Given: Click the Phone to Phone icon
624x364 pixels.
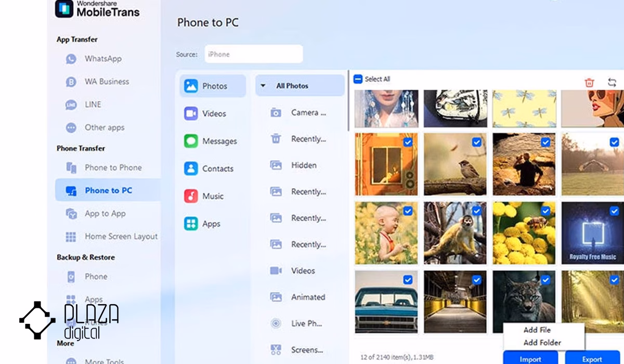Looking at the screenshot, I should click(71, 167).
